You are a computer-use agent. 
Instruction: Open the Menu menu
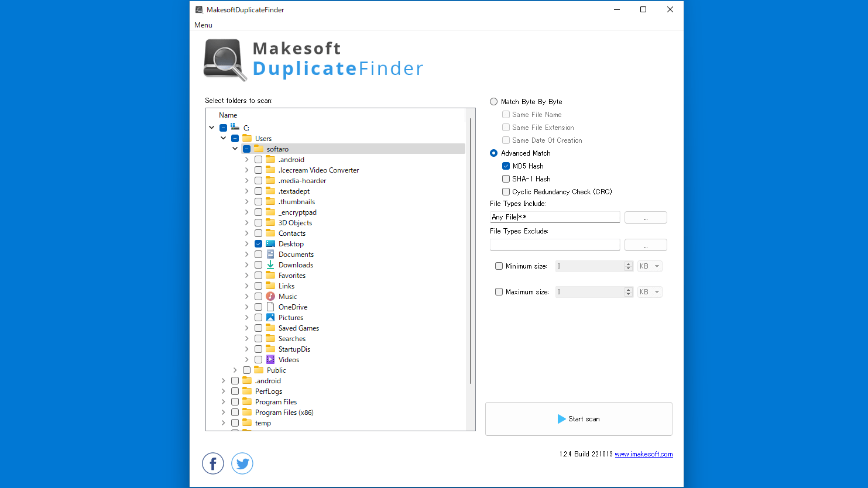click(x=203, y=25)
